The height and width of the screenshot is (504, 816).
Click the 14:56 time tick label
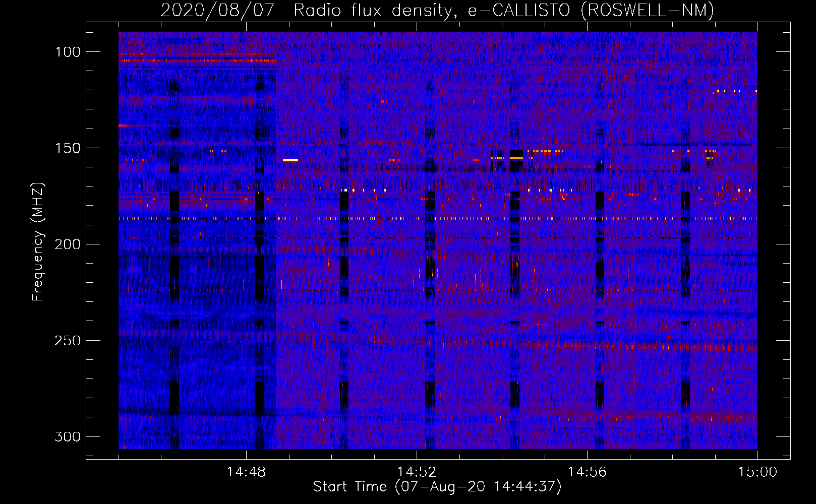point(587,472)
